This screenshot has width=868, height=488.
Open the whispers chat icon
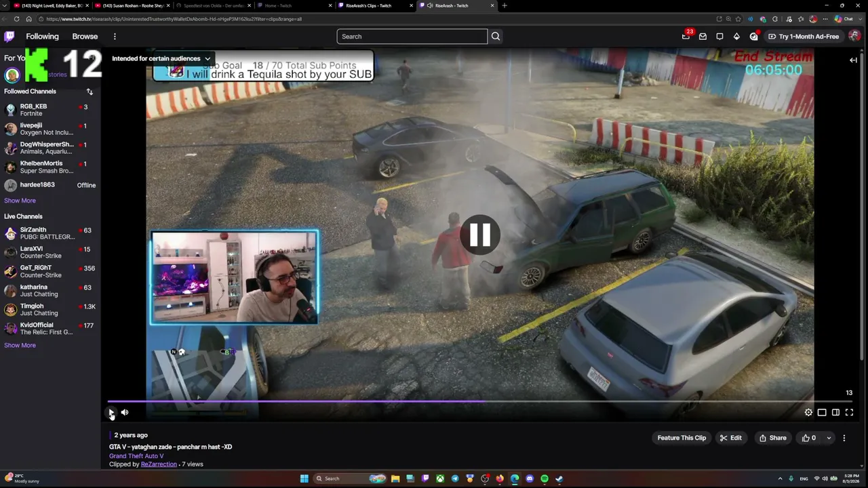(x=719, y=37)
